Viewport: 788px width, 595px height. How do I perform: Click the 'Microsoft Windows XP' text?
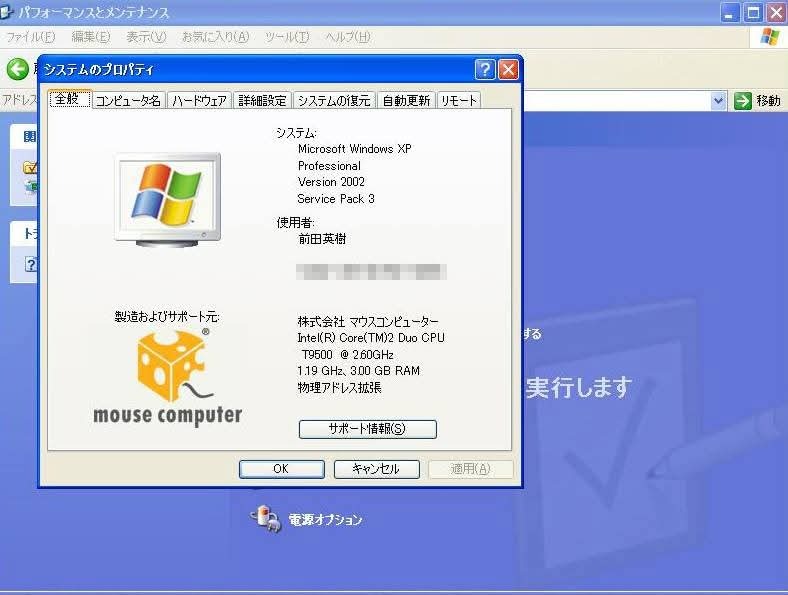coord(355,149)
